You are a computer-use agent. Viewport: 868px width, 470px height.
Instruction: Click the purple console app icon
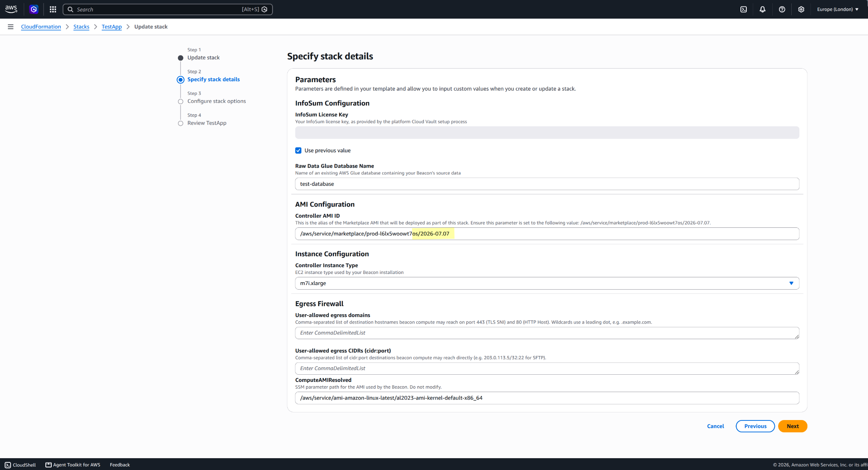pos(34,9)
